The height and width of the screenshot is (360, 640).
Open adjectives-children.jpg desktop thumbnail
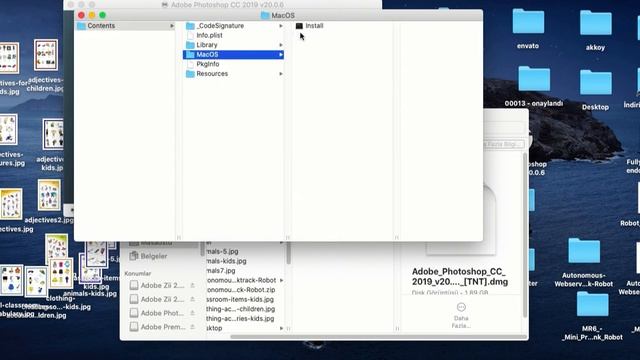tap(46, 55)
